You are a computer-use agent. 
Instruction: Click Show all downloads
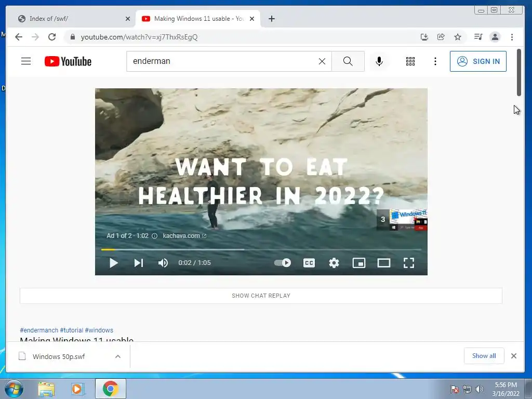point(484,356)
